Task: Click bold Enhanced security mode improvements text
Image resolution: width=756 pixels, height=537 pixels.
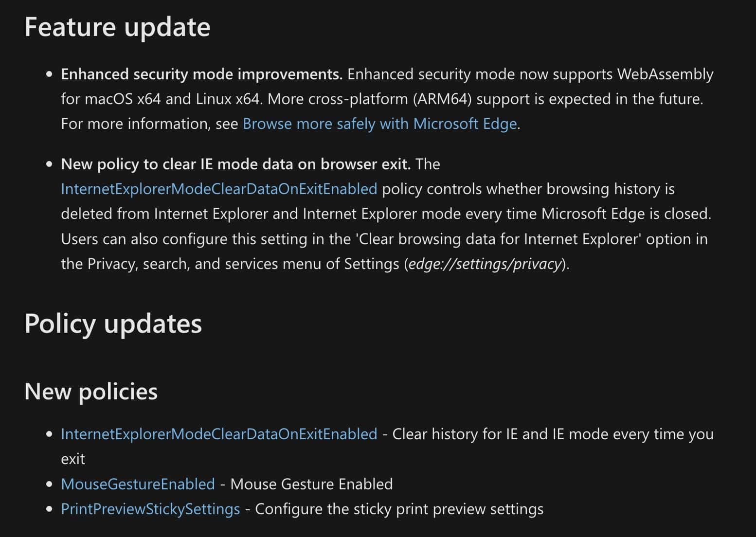Action: 202,74
